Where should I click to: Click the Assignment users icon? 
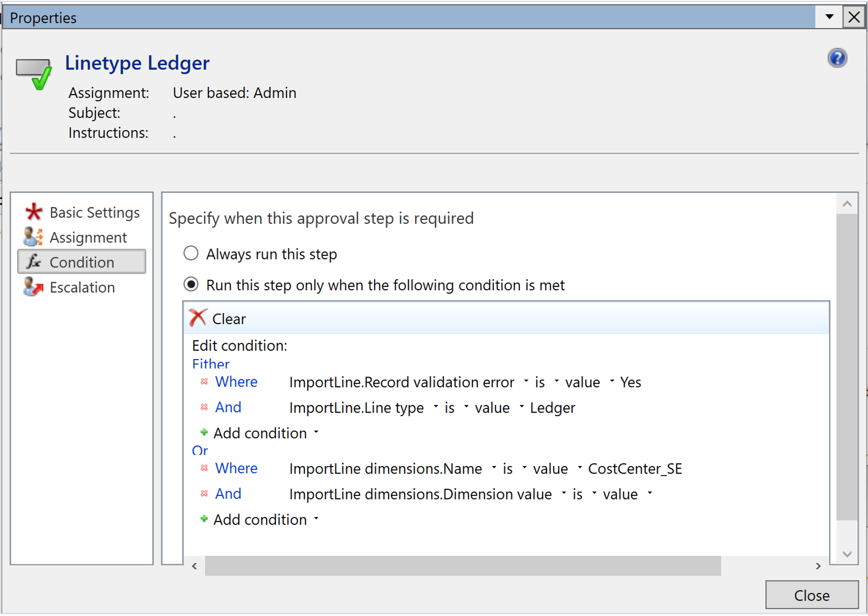point(34,237)
